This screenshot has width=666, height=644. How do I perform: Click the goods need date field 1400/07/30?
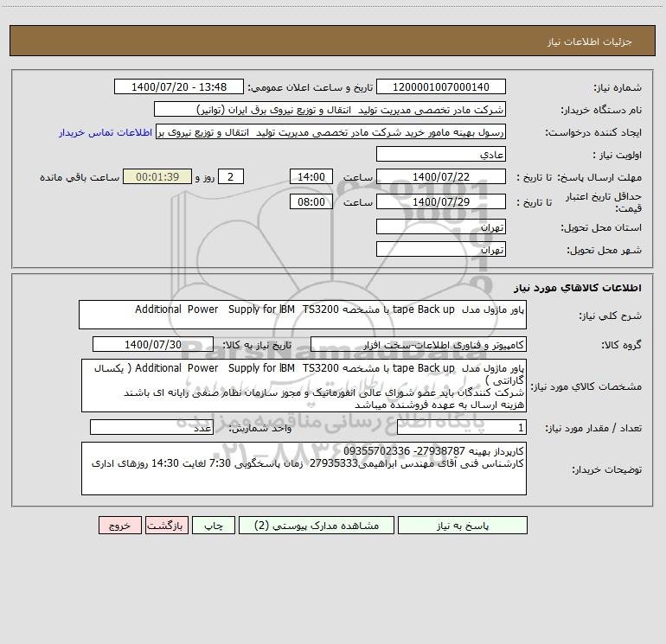click(153, 344)
